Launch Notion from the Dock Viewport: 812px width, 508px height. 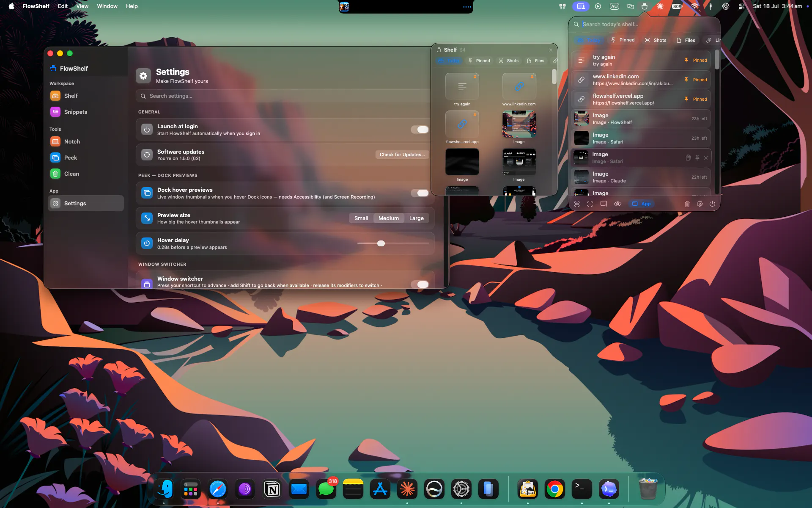click(272, 489)
